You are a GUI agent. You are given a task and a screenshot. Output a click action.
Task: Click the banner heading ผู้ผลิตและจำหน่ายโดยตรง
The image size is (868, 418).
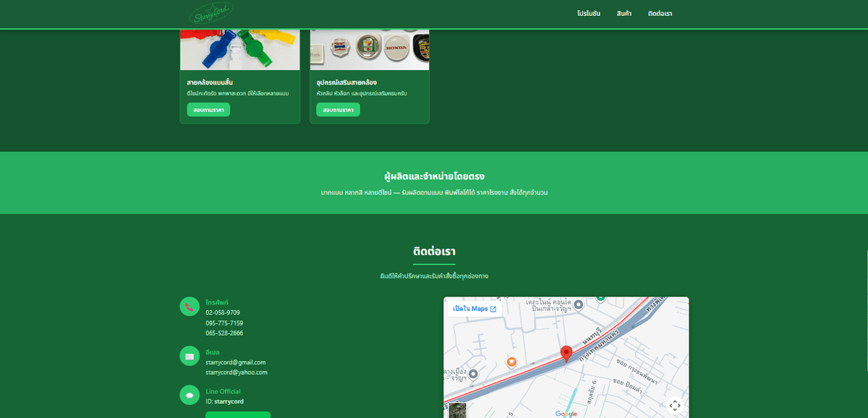pos(434,176)
